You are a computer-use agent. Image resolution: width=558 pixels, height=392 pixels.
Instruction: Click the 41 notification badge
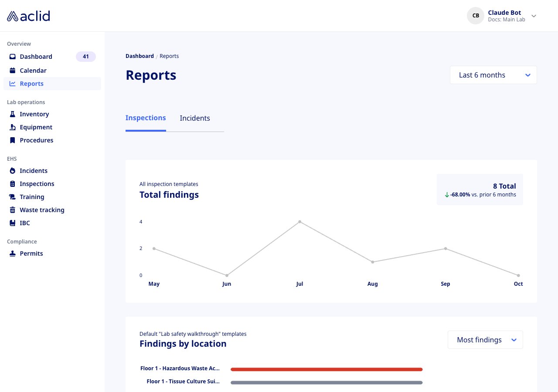pyautogui.click(x=86, y=57)
